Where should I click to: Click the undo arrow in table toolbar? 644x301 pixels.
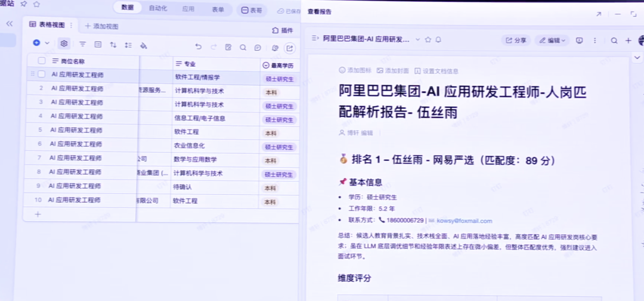(198, 47)
